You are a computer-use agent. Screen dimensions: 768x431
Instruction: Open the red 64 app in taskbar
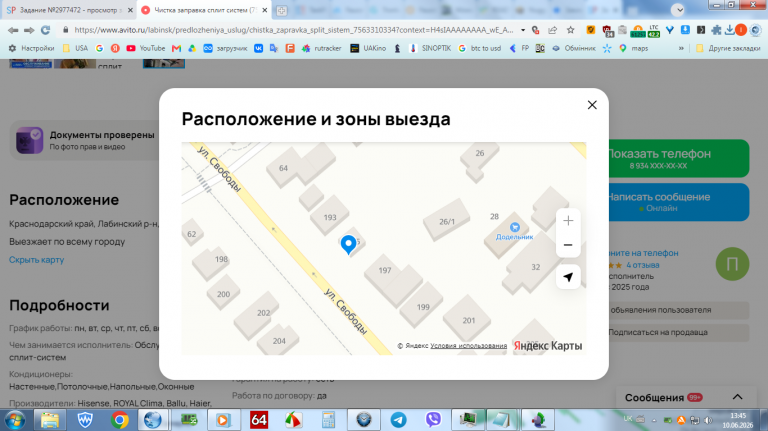point(259,420)
